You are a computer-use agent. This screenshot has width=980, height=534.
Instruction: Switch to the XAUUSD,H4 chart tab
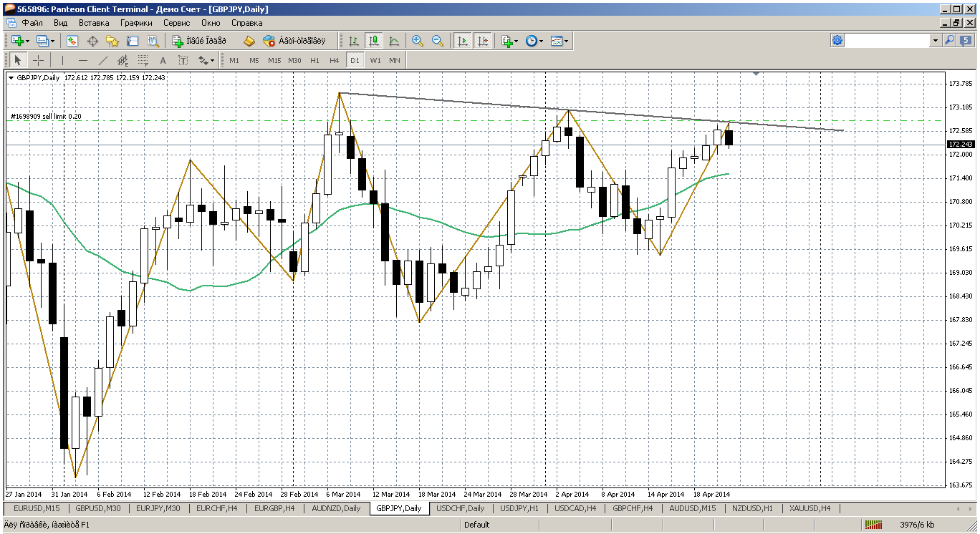click(x=810, y=508)
